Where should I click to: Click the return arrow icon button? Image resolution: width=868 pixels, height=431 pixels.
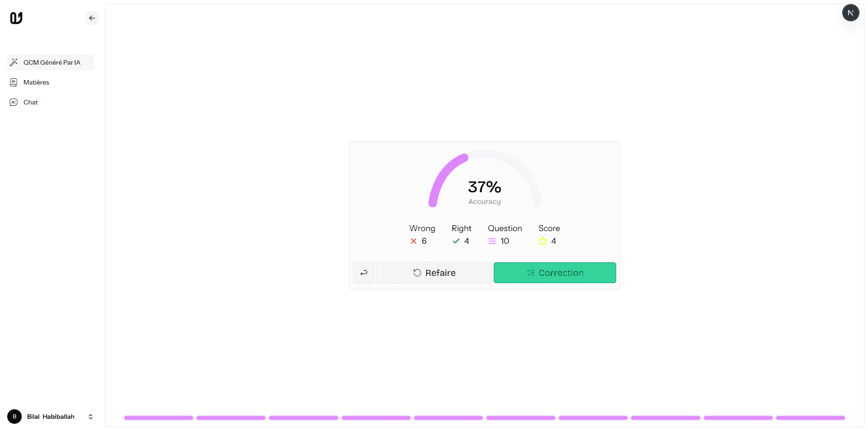click(x=364, y=273)
